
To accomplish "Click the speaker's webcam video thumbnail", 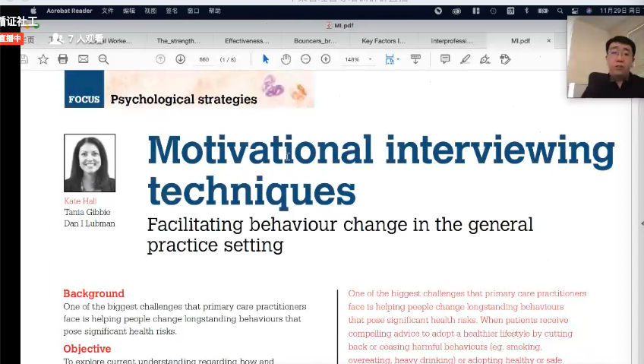I will (x=605, y=57).
